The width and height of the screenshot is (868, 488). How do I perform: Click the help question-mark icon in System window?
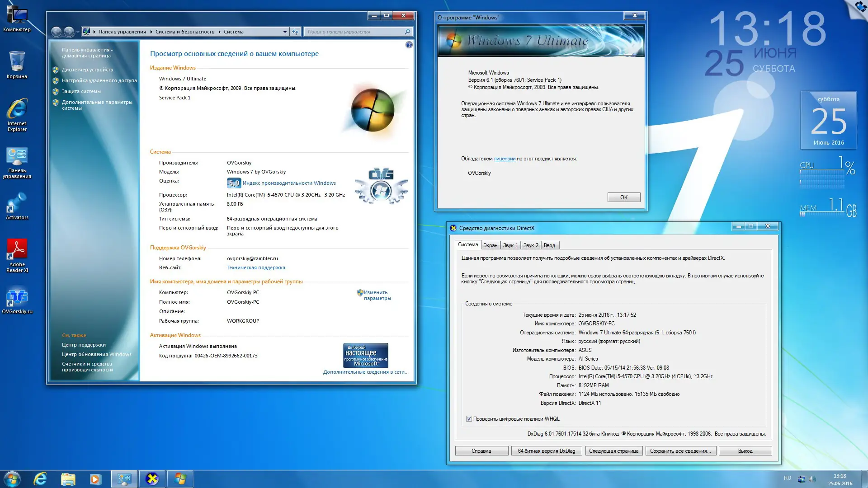[x=408, y=45]
